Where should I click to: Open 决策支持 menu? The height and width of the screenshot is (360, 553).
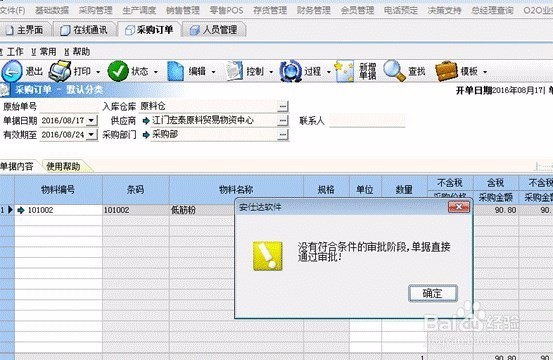click(x=445, y=10)
